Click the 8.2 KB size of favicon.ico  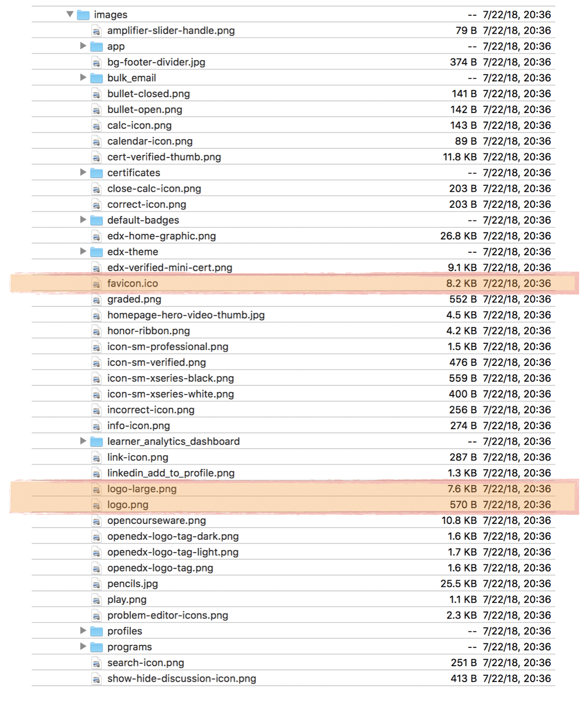pyautogui.click(x=461, y=283)
